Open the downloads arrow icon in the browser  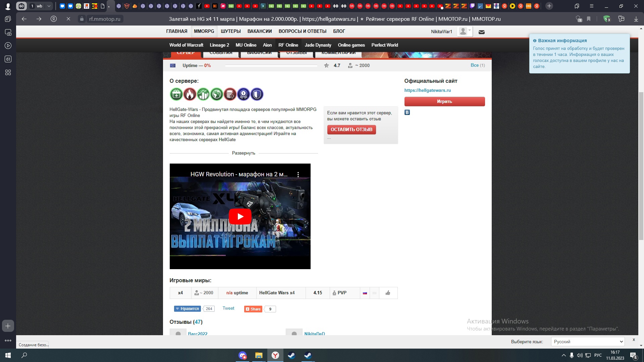tap(636, 19)
